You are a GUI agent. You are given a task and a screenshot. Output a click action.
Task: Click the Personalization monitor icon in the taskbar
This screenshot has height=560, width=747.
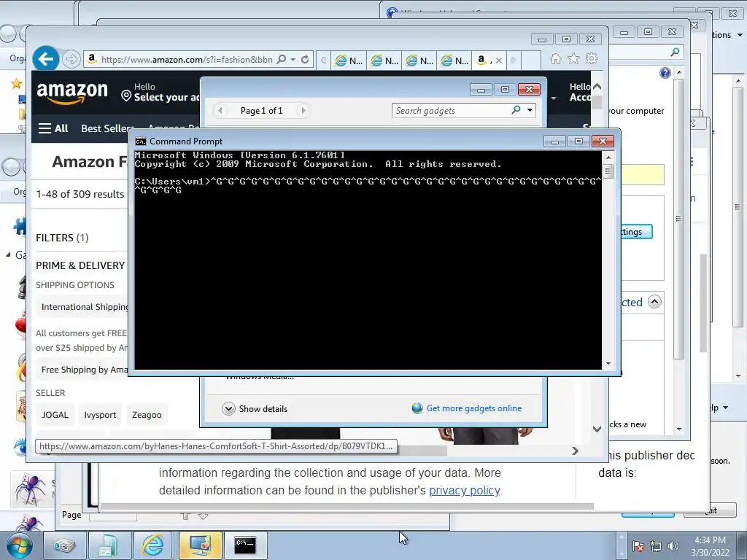point(201,545)
